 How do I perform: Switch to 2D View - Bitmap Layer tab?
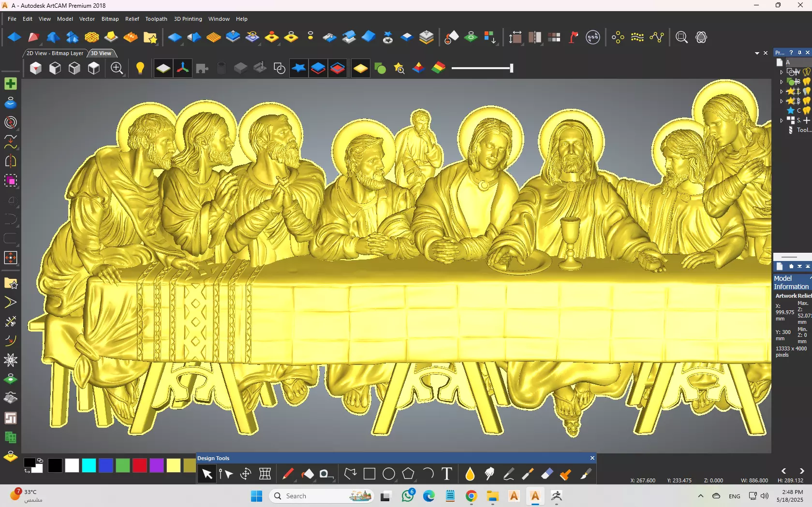(55, 53)
